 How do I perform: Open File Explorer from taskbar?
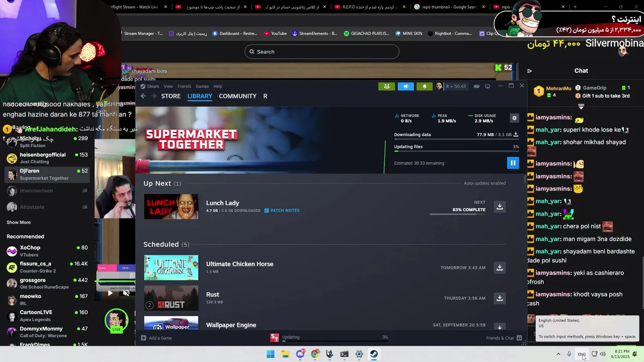tap(285, 354)
